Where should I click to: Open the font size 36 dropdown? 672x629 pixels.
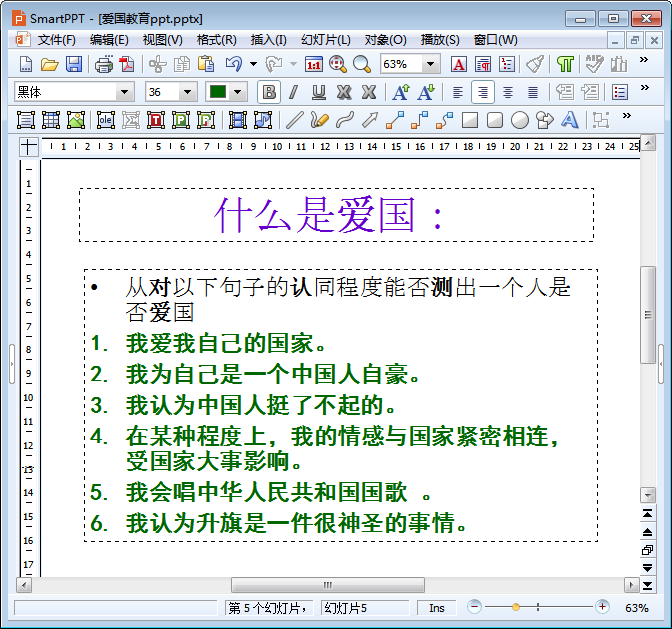pyautogui.click(x=187, y=92)
